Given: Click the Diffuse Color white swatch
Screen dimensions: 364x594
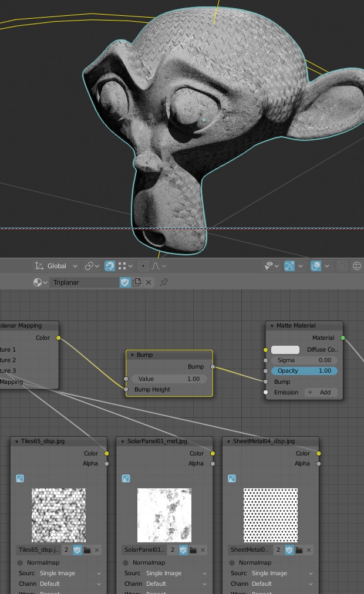Looking at the screenshot, I should tap(285, 349).
